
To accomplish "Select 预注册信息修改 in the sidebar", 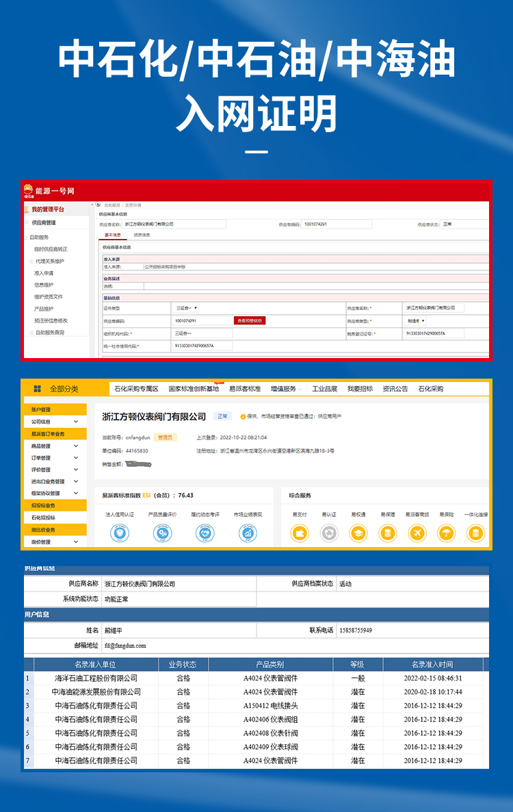I will 51,320.
